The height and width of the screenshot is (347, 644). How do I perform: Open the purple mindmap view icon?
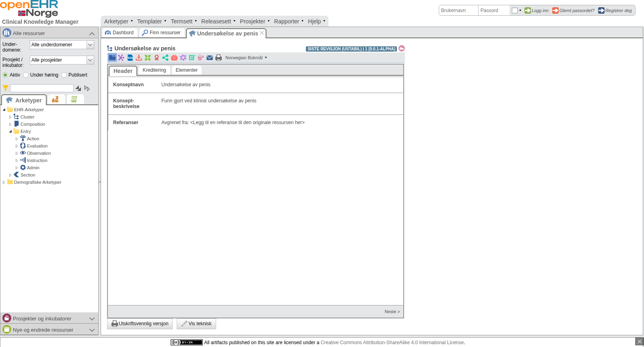coord(121,58)
